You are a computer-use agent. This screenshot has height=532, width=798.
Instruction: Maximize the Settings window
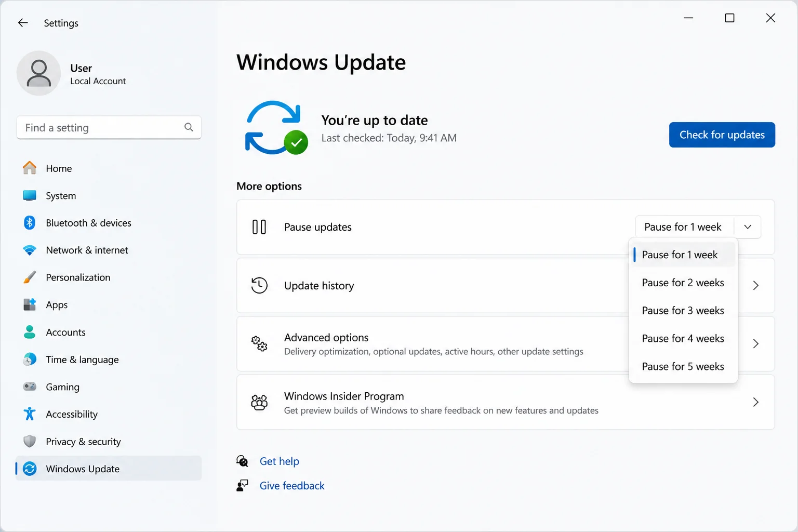point(729,18)
